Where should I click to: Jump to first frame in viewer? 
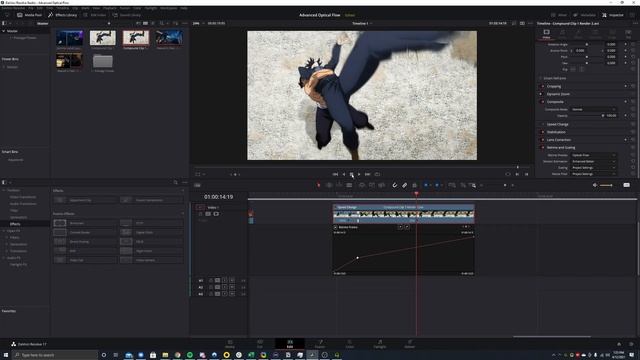335,174
